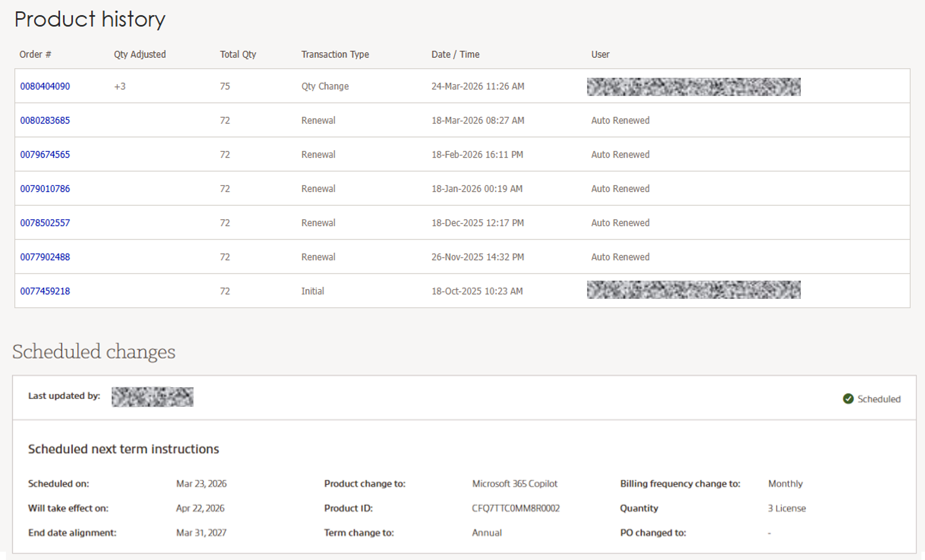Click the Qty Adjusted column header
The width and height of the screenshot is (925, 560).
click(140, 54)
